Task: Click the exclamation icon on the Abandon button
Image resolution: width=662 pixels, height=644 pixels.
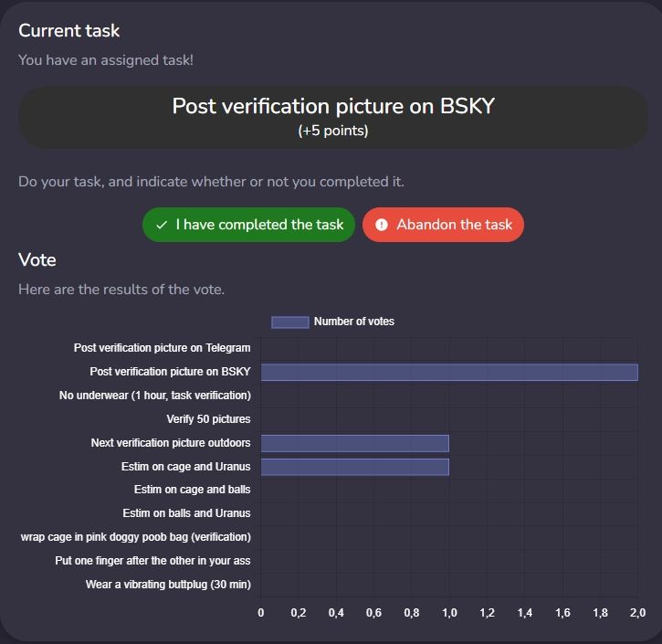Action: click(x=382, y=225)
